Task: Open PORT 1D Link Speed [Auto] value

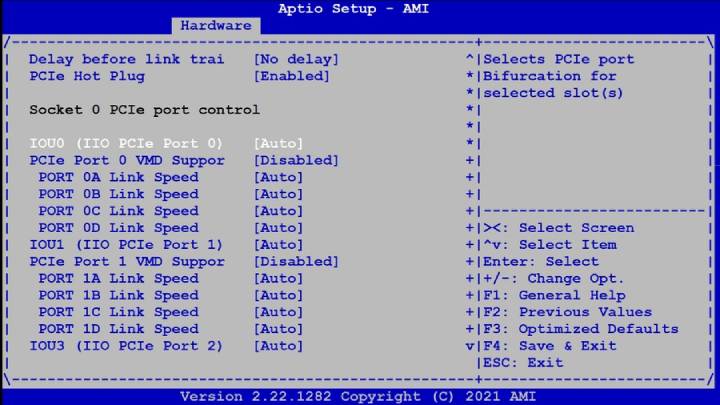Action: click(x=278, y=329)
